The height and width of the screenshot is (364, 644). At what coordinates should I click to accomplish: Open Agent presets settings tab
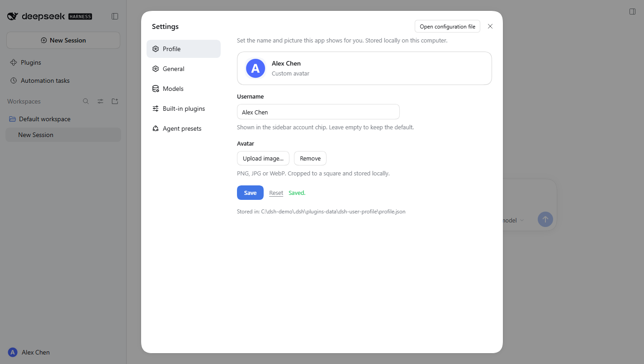184,128
